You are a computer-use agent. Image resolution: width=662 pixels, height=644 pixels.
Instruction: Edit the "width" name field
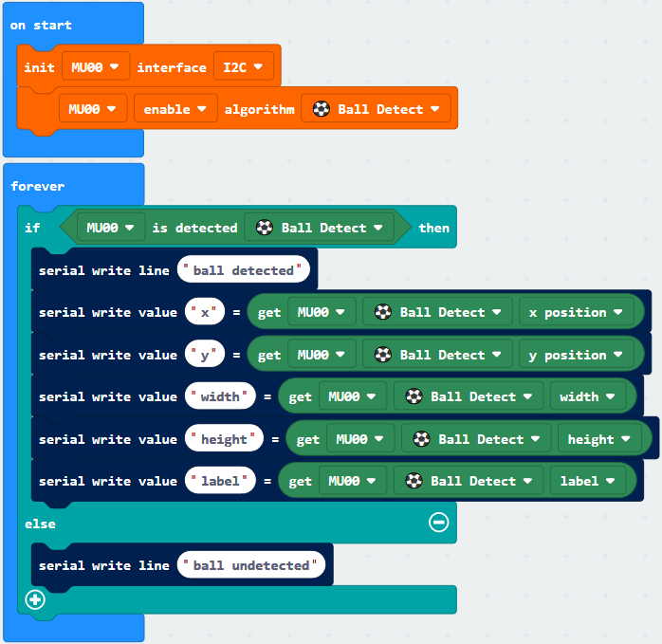pyautogui.click(x=220, y=396)
